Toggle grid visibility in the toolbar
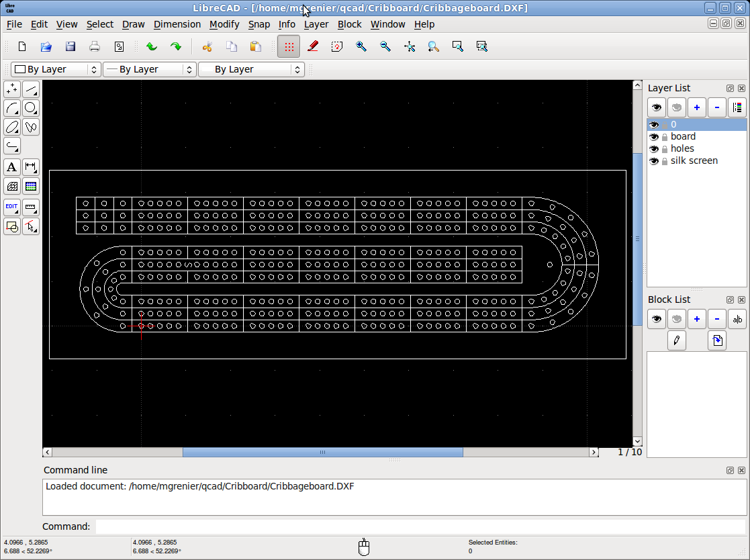750x560 pixels. point(289,46)
